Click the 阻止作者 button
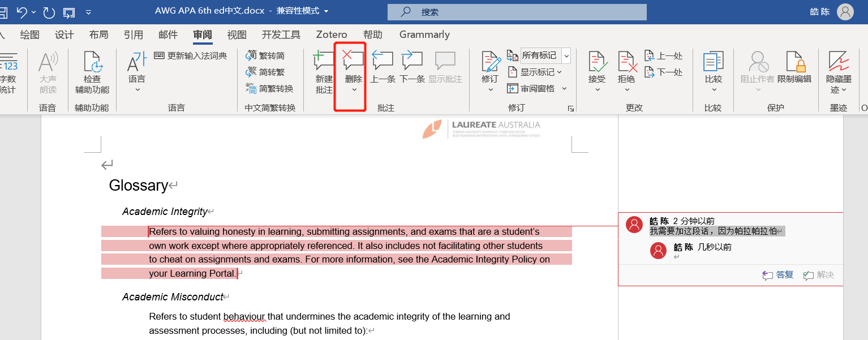 coord(758,72)
